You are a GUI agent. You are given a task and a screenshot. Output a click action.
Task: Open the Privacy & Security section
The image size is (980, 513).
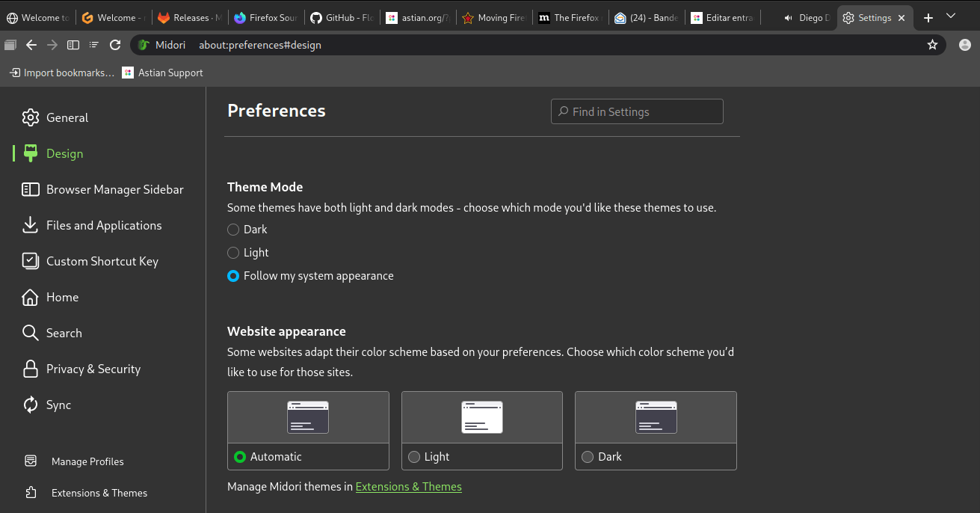(93, 369)
